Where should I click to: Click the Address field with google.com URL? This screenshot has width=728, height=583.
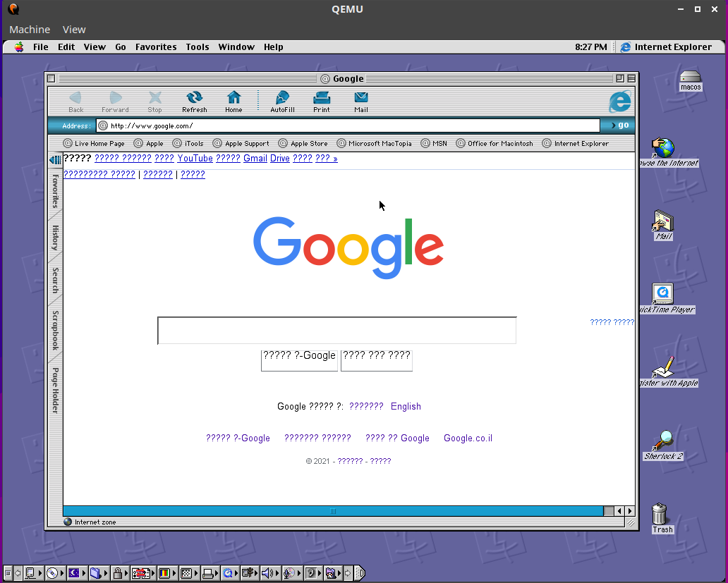(348, 125)
